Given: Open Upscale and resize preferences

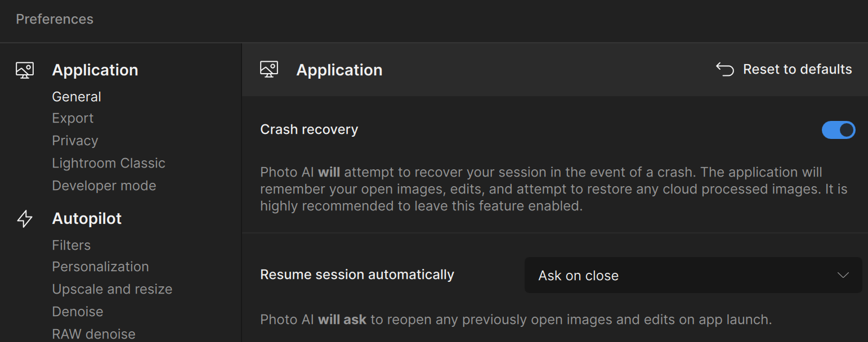Looking at the screenshot, I should click(x=112, y=289).
